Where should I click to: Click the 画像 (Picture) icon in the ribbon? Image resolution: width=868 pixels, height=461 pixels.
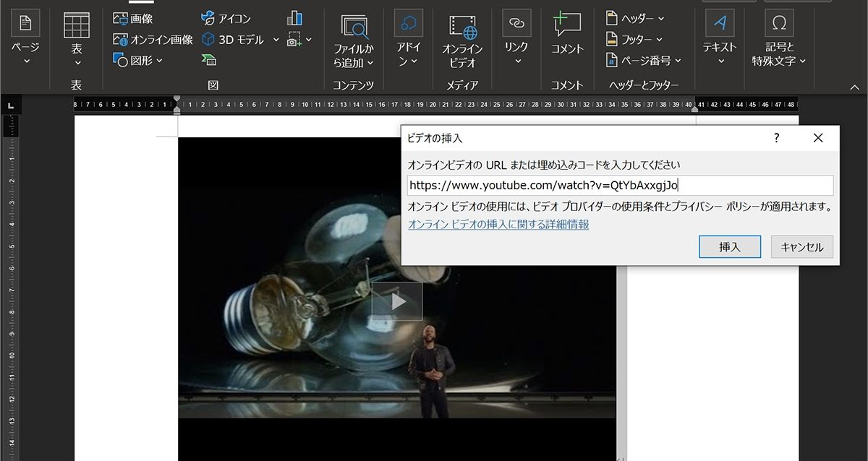[121, 19]
